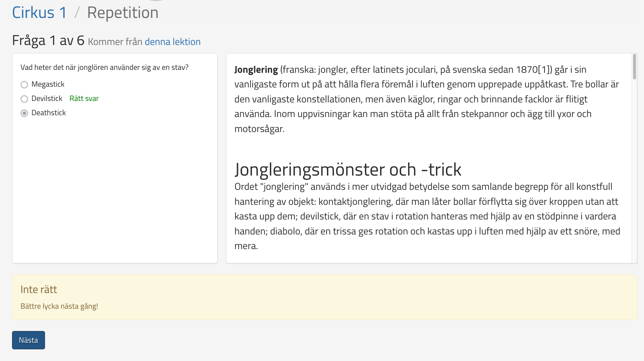
Task: Click the Repetition breadcrumb title
Action: click(123, 13)
